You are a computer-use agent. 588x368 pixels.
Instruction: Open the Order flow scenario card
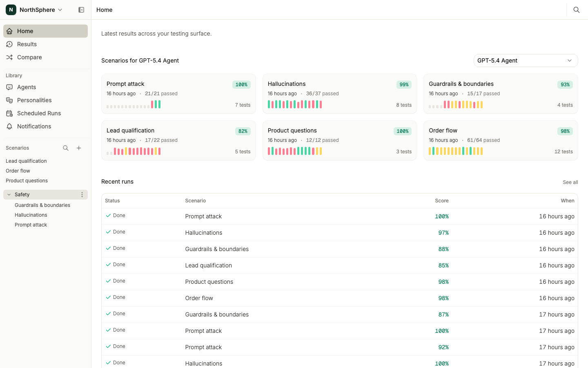point(501,140)
